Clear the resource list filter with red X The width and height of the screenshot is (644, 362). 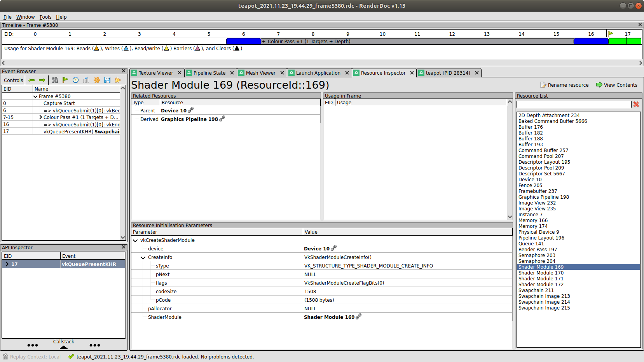coord(636,104)
